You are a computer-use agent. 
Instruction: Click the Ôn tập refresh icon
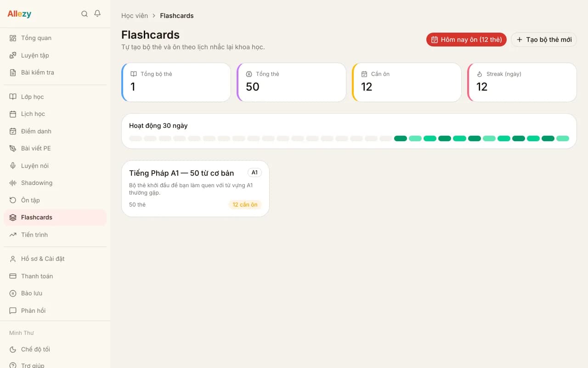[13, 200]
